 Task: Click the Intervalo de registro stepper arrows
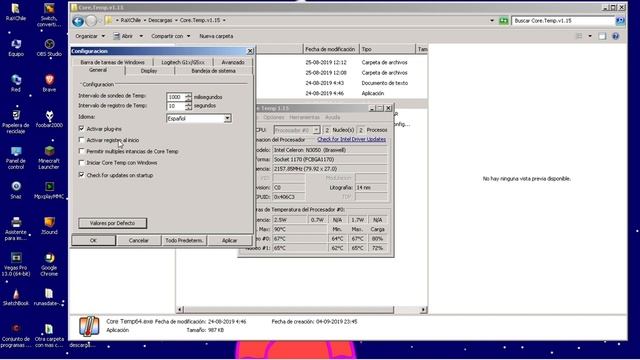click(188, 106)
